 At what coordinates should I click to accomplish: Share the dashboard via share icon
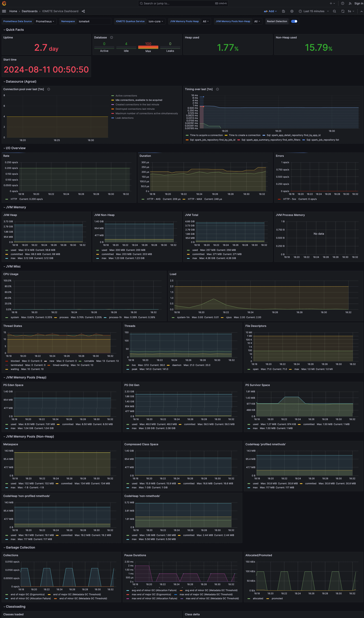[x=83, y=11]
